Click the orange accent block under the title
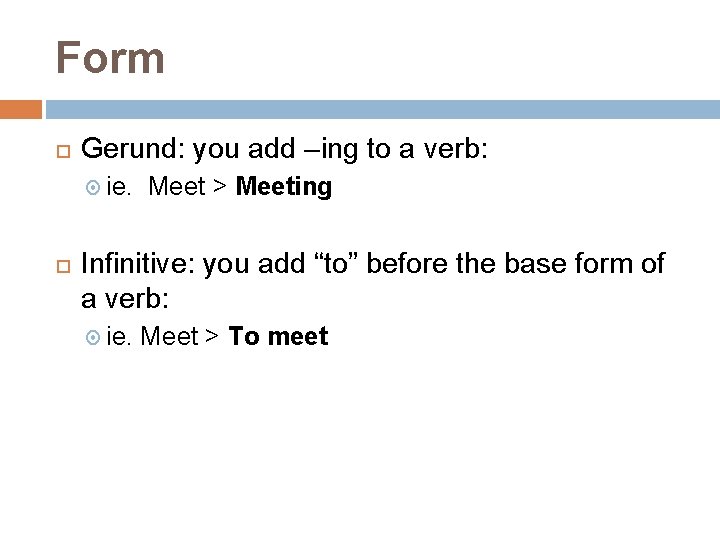This screenshot has width=720, height=540. click(x=21, y=109)
